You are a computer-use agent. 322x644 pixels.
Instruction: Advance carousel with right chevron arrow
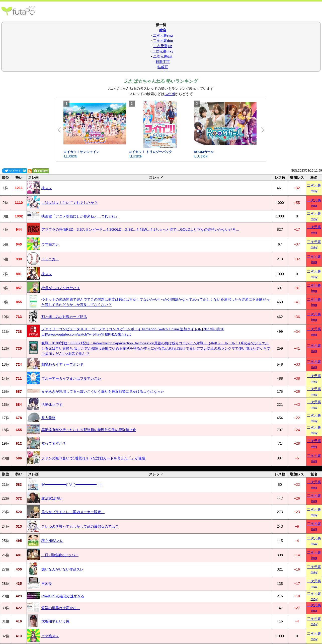[263, 130]
